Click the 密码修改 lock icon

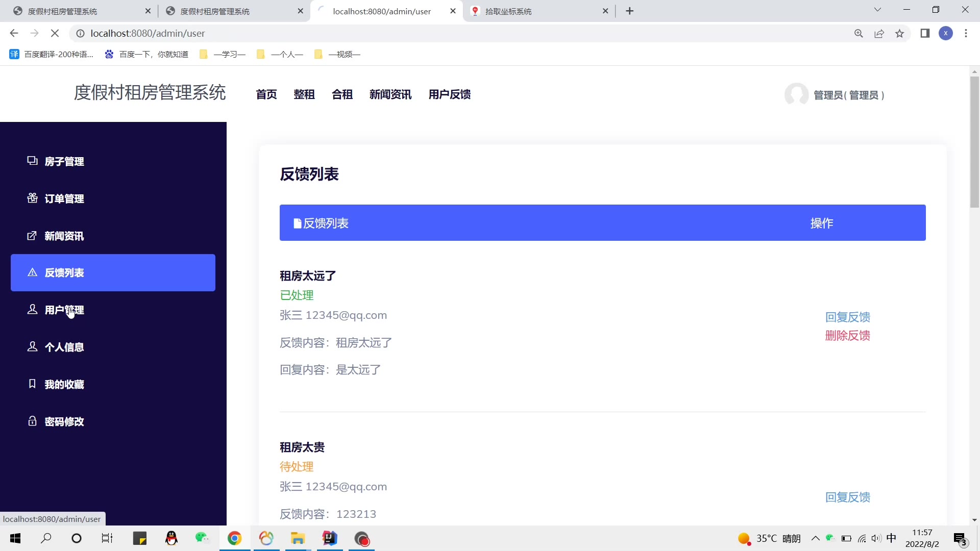pos(32,421)
